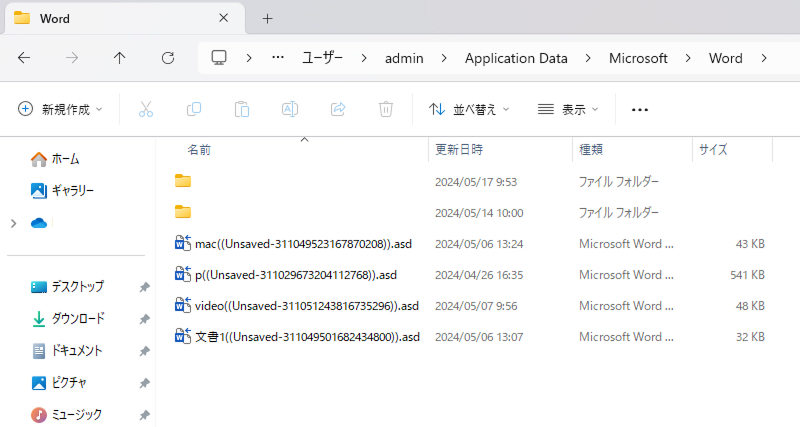Expand the OneDrive node chevron
Viewport: 800px width, 427px height.
click(x=14, y=223)
